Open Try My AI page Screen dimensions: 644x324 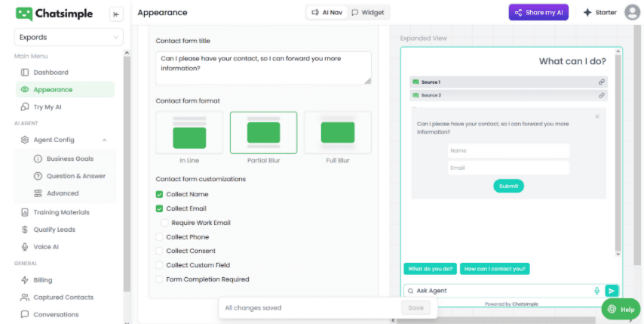click(48, 107)
